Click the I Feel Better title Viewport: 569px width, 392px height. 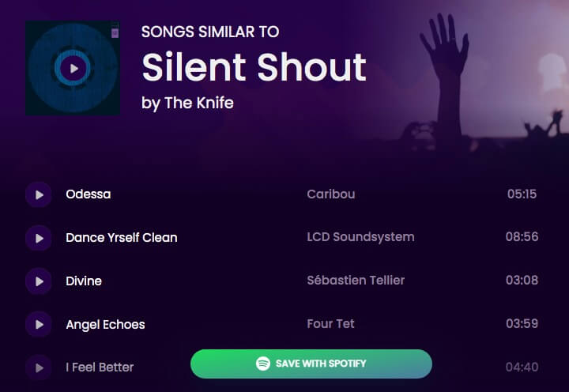[100, 367]
